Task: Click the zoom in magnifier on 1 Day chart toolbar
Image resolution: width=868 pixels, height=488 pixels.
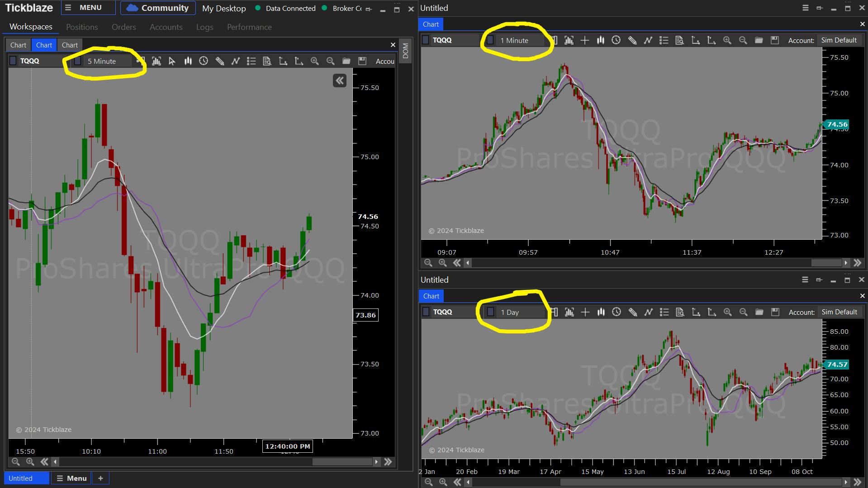Action: (x=727, y=312)
